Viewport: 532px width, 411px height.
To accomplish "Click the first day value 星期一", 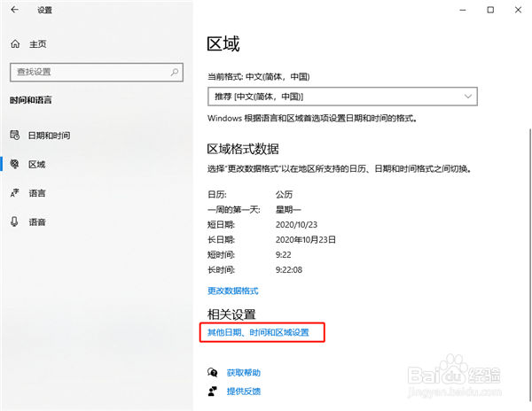I will tap(288, 210).
